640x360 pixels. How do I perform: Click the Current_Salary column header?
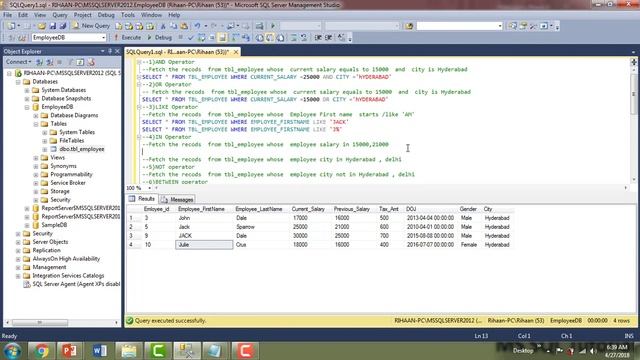tap(309, 209)
